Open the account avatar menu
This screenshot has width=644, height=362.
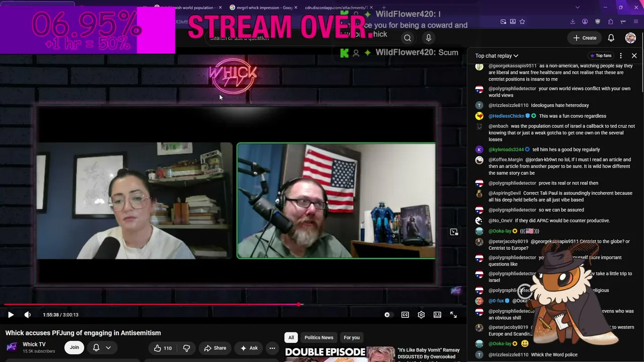tap(630, 38)
